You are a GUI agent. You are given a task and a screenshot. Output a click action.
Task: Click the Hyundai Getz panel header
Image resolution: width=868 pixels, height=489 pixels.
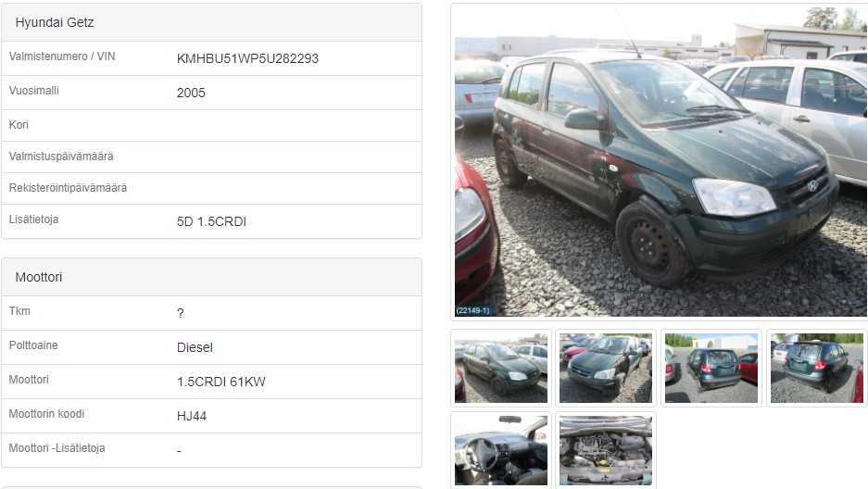point(211,22)
